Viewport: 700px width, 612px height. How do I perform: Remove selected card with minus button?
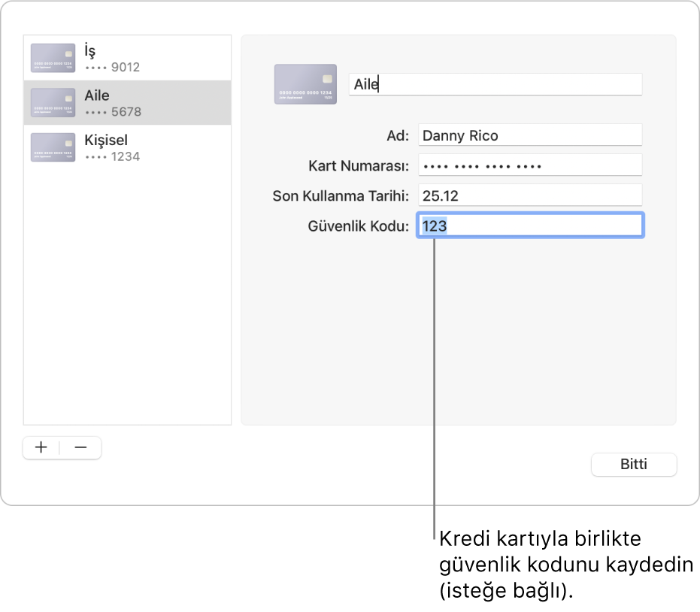point(81,448)
